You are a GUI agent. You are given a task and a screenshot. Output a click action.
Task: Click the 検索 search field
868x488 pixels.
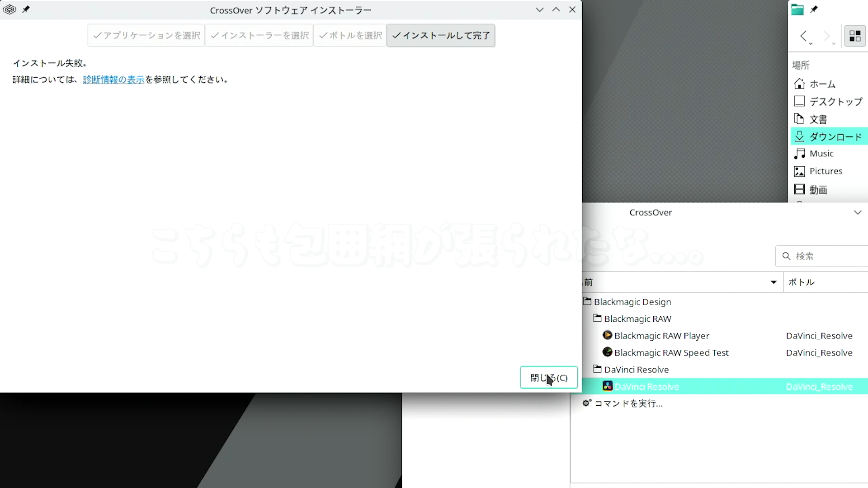[827, 256]
